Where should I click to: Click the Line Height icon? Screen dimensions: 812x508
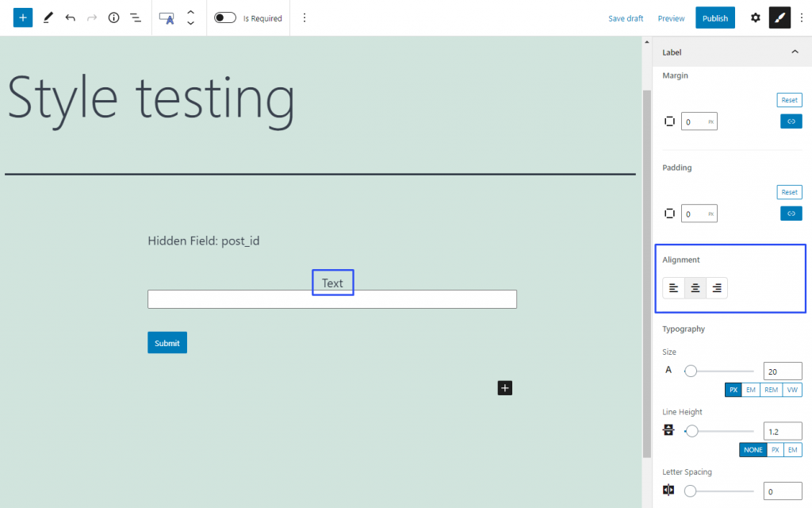[668, 429]
